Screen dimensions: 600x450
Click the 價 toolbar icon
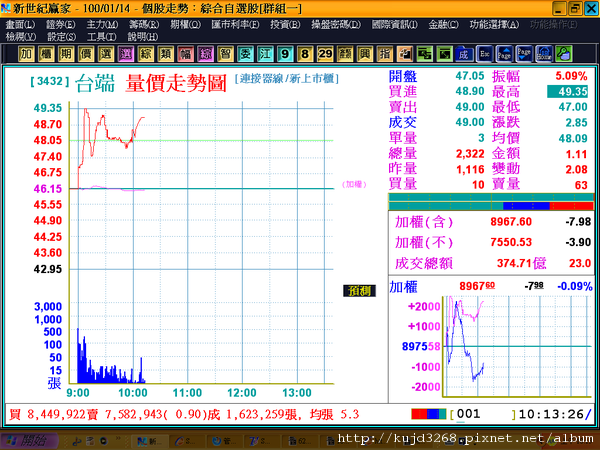(86, 54)
